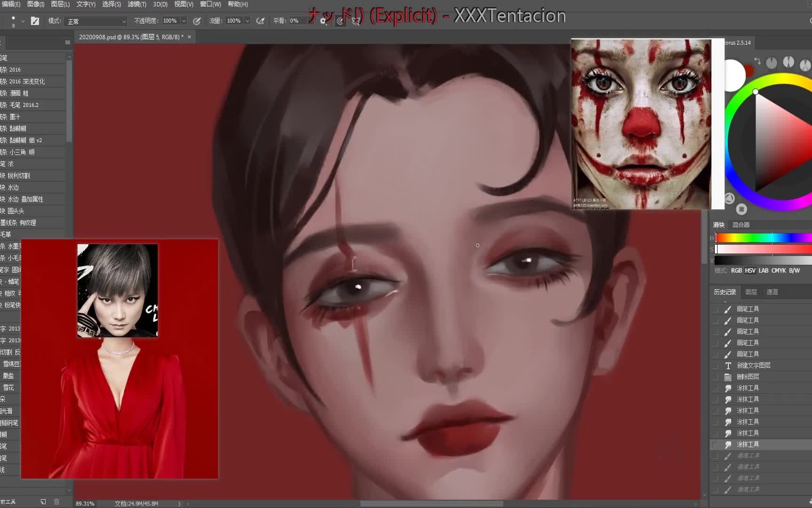Click the value V grayscale slider
The width and height of the screenshot is (812, 508).
[x=763, y=260]
